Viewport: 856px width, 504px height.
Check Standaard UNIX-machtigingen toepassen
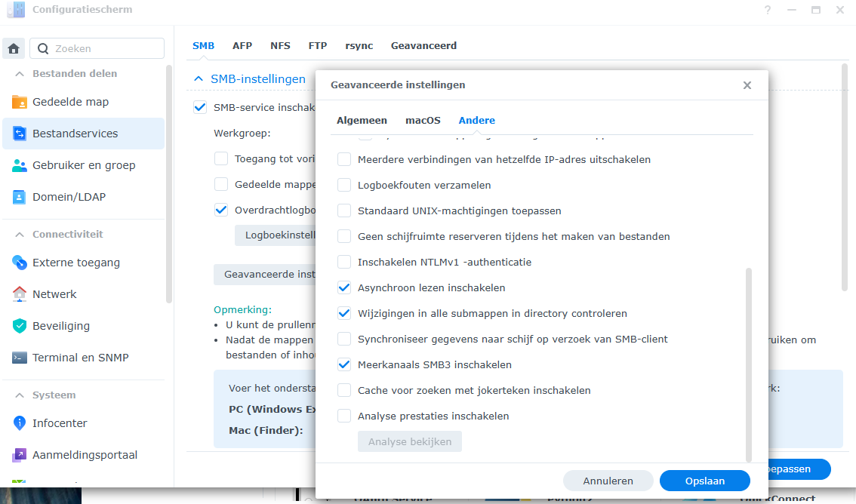pos(344,211)
